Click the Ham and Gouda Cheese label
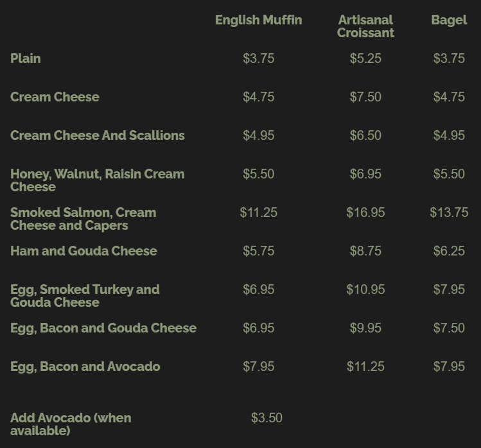 [83, 251]
